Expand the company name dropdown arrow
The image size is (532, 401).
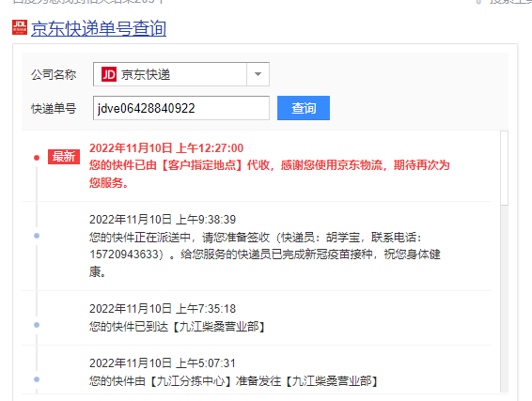(258, 74)
